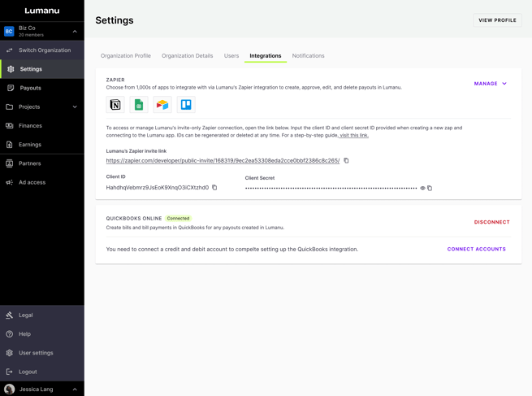Open the Biz Co organization switcher
This screenshot has width=532, height=396.
tap(41, 32)
